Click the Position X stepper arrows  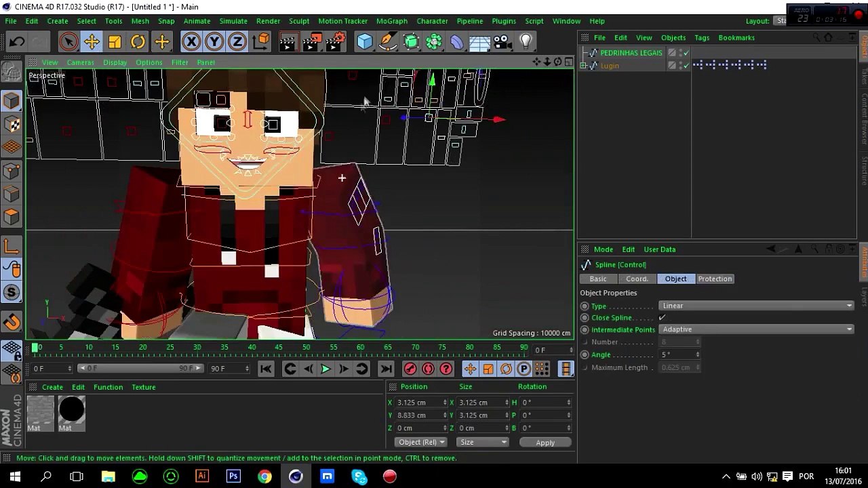click(x=445, y=403)
